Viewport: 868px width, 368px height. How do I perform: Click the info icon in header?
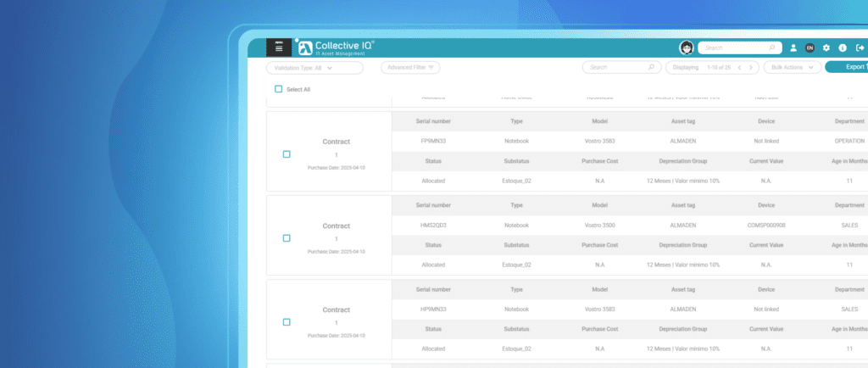843,48
